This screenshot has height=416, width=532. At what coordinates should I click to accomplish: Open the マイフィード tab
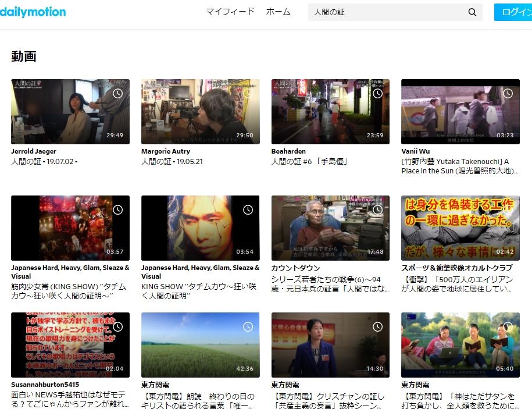pyautogui.click(x=230, y=12)
